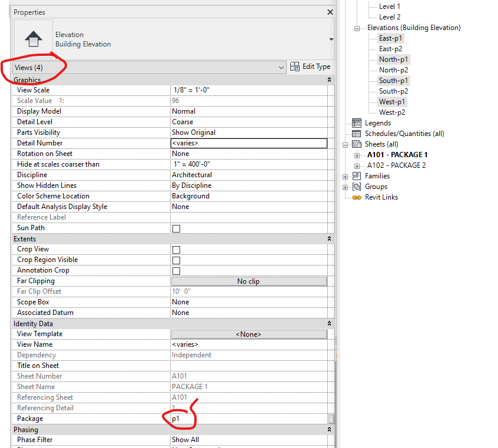Click the Edit Type icon
498x448 pixels.
point(295,67)
